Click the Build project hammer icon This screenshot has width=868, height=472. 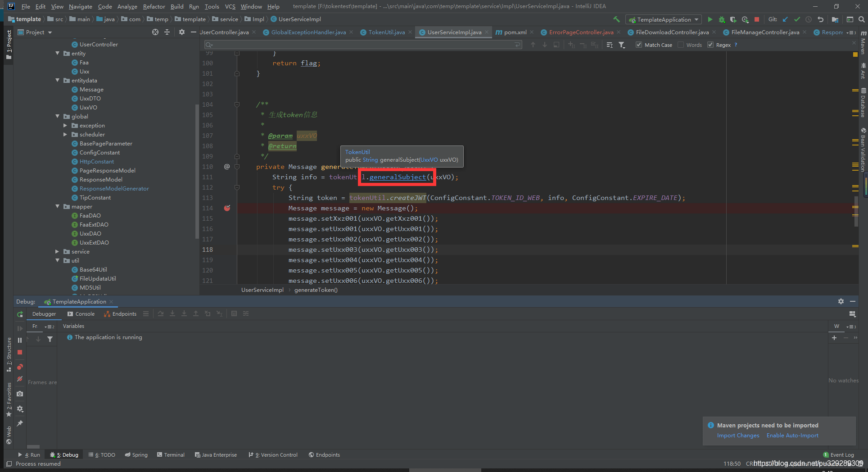coord(616,19)
